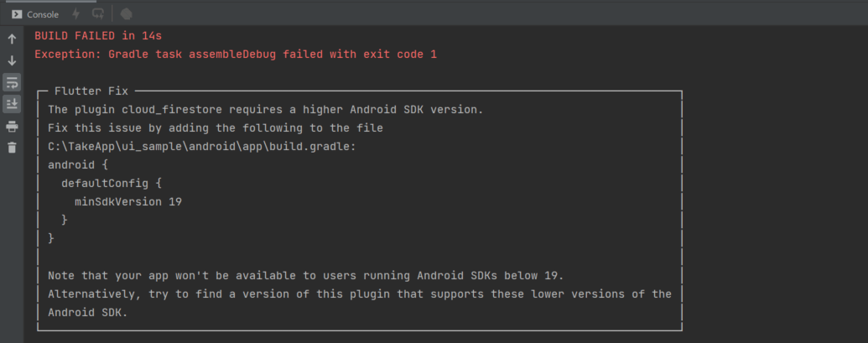Toggle scroll to end of console
The width and height of the screenshot is (868, 343).
pos(13,103)
